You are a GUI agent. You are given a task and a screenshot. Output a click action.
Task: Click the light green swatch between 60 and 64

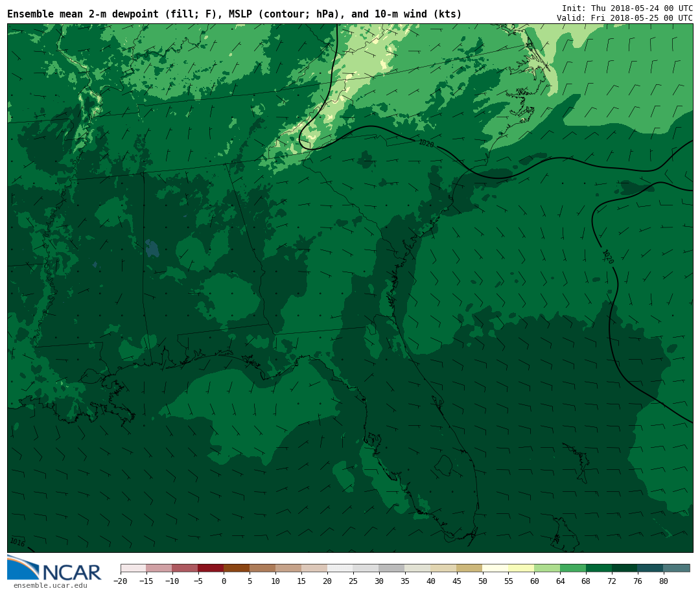[547, 568]
